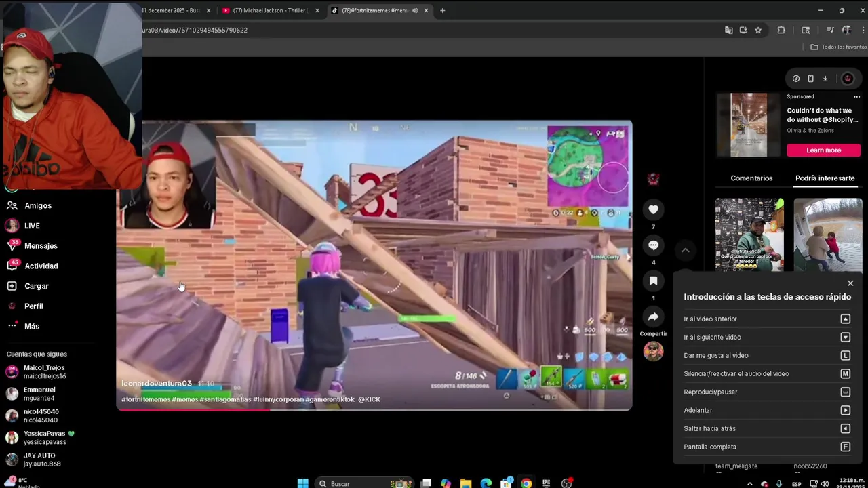Open leonardoventura03 username on video
This screenshot has width=868, height=488.
coord(157,384)
